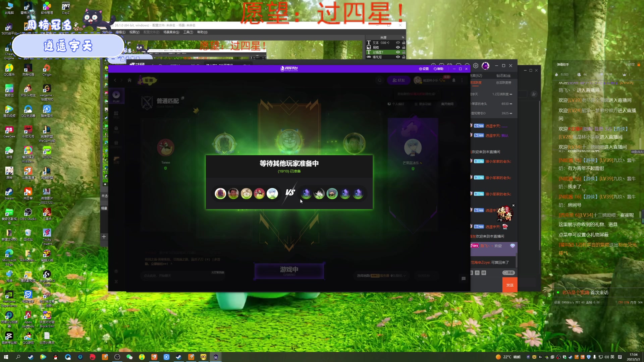Screen dimensions: 644x362
Task: Open Logitech G HUB shortcut
Action: pyautogui.click(x=47, y=278)
